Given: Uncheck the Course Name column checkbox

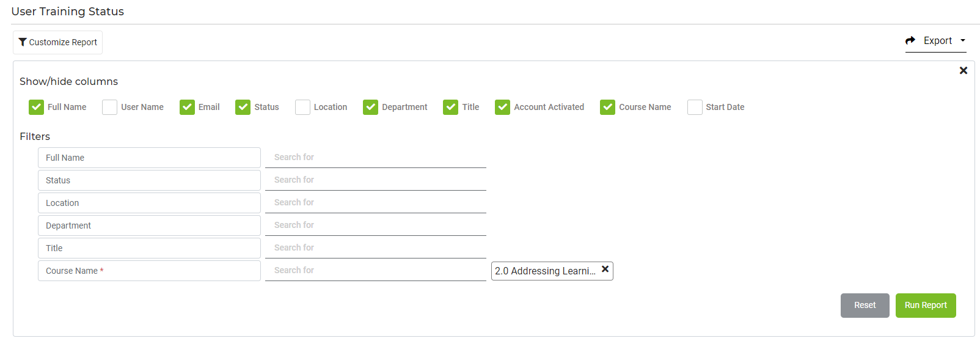Looking at the screenshot, I should coord(608,108).
